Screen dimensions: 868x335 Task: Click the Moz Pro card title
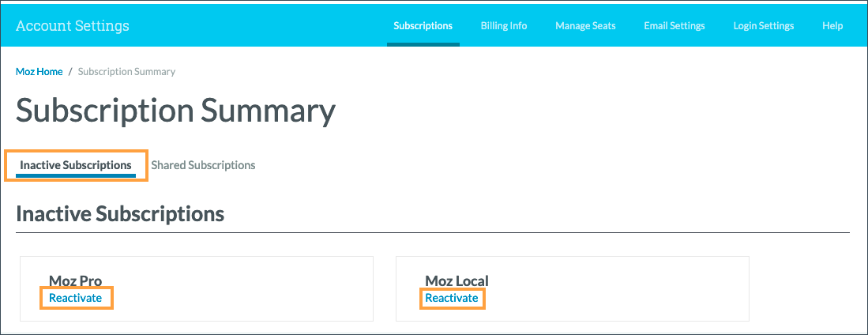[x=75, y=280]
